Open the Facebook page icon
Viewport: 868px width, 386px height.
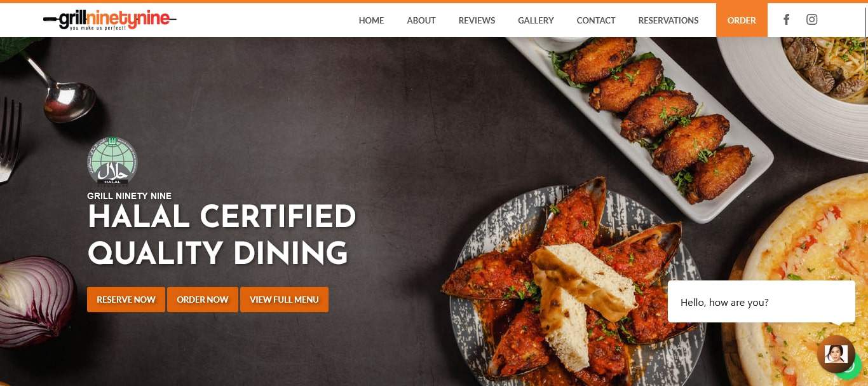click(x=786, y=20)
